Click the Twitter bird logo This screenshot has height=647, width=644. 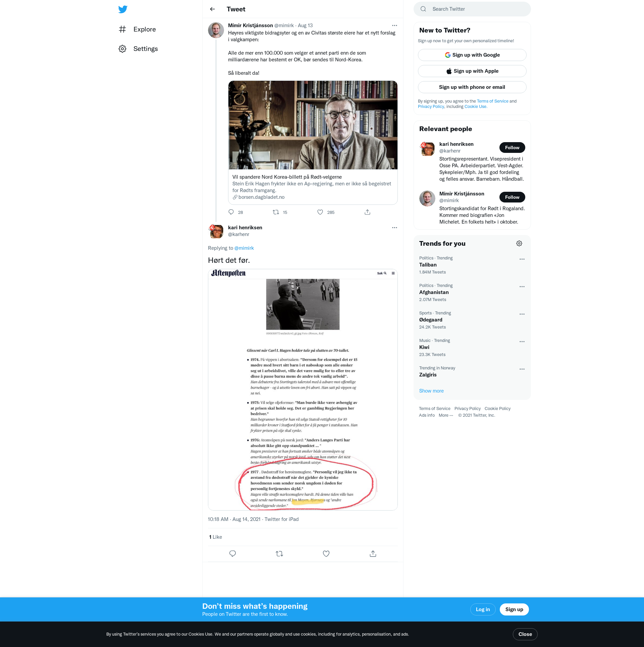[x=123, y=9]
